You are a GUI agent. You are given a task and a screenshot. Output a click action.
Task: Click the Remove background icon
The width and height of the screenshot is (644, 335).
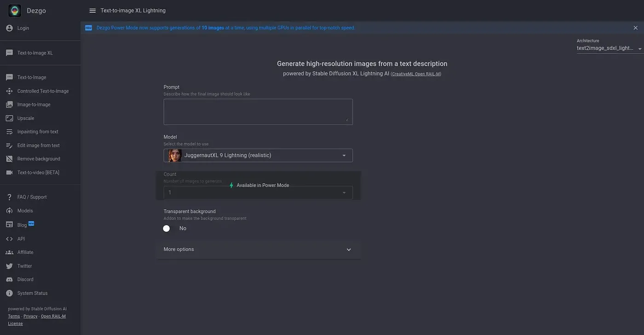tap(9, 159)
